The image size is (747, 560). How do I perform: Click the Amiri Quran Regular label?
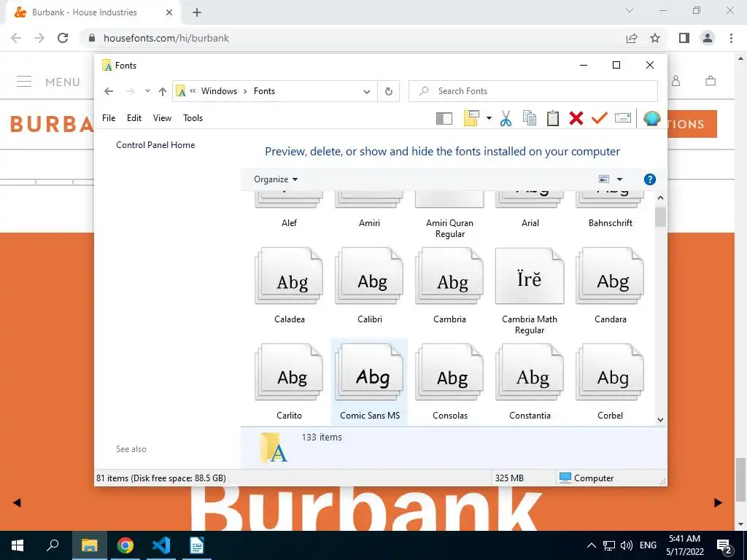449,228
